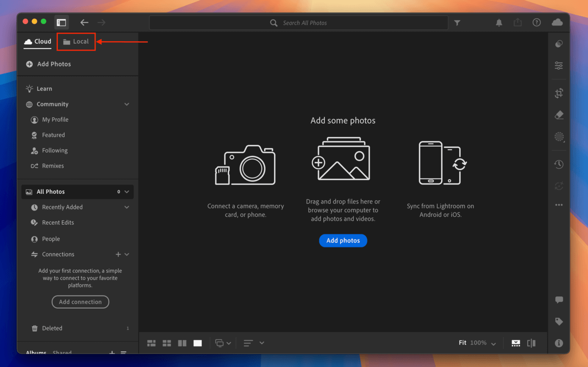Click the Community heading
The width and height of the screenshot is (588, 367).
52,104
